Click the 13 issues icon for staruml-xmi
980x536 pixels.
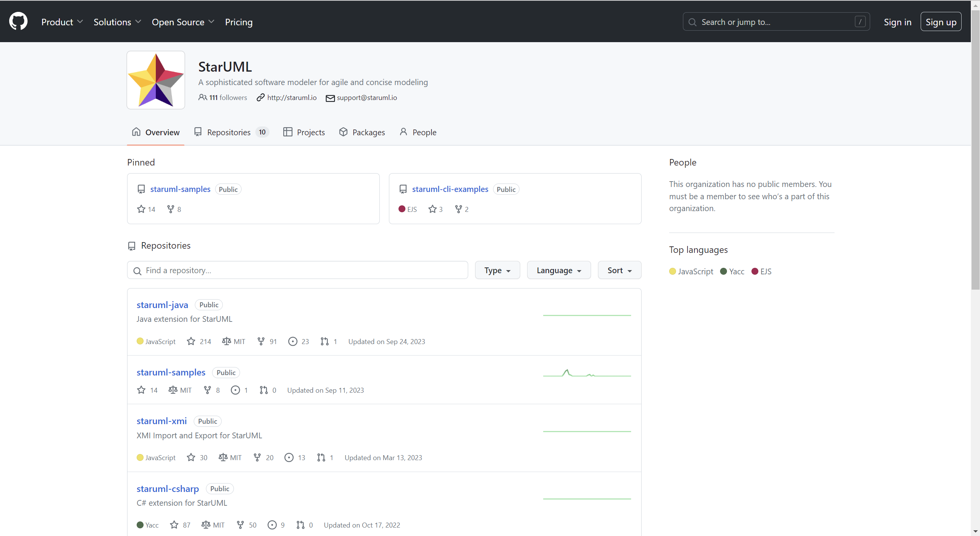289,457
